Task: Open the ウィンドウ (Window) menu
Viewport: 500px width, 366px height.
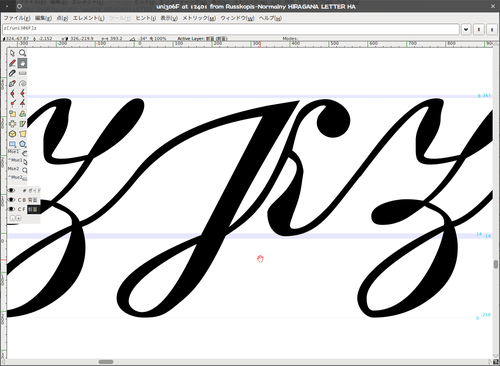Action: pos(237,18)
